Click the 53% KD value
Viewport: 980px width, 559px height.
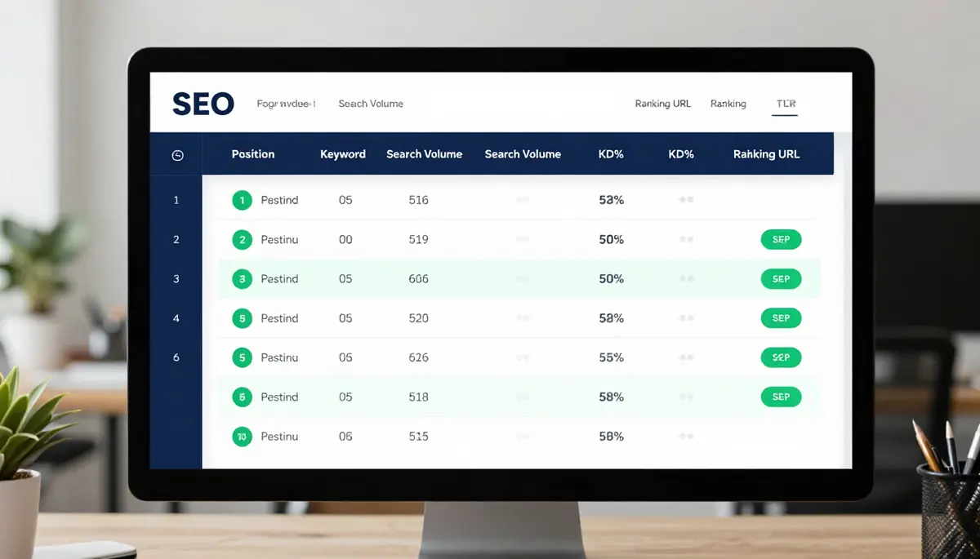click(x=611, y=200)
